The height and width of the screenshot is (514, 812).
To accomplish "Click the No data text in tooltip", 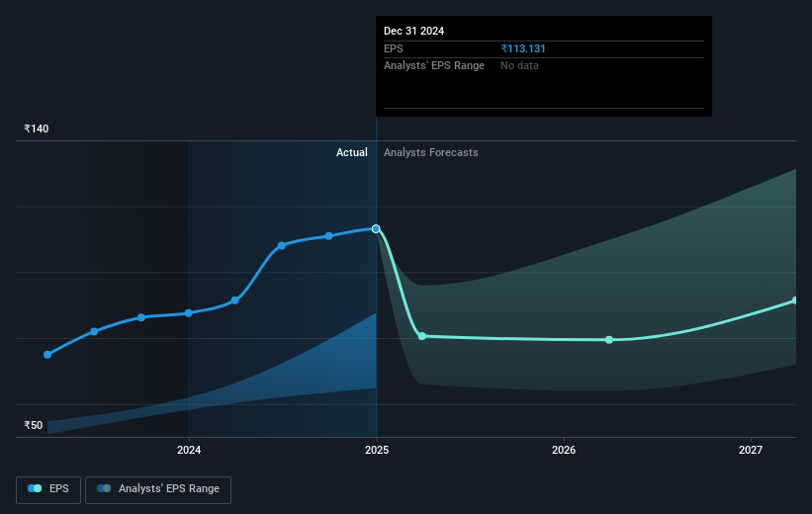I will tap(519, 66).
